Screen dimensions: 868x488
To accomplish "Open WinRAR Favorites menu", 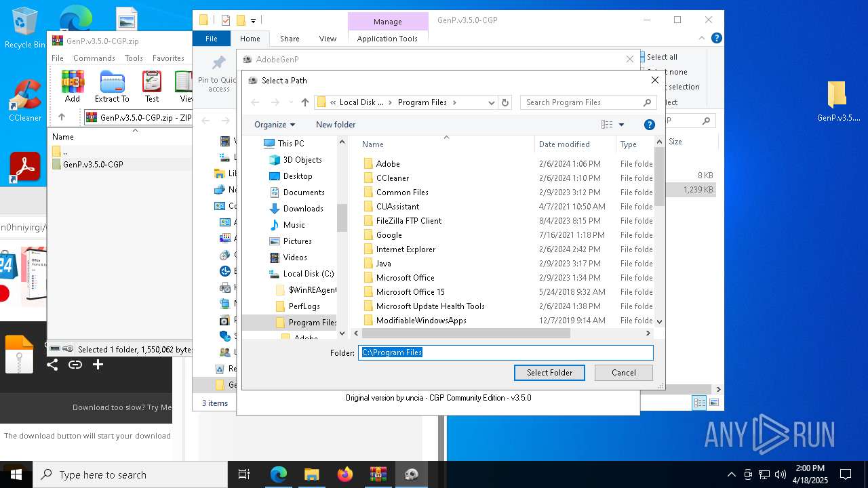I will [168, 58].
